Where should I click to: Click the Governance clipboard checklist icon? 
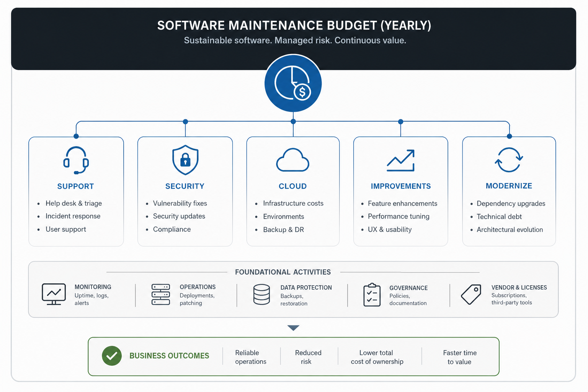(x=372, y=295)
